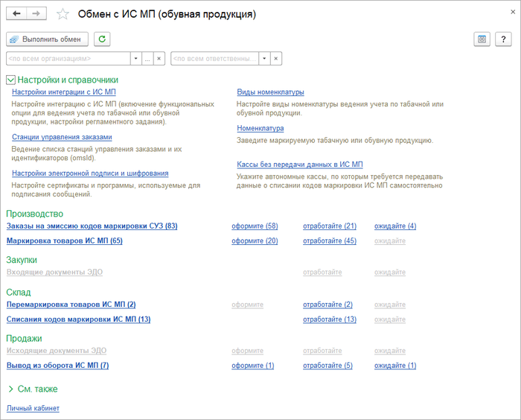Add page to favorites with star icon
The image size is (521, 420).
pyautogui.click(x=63, y=15)
